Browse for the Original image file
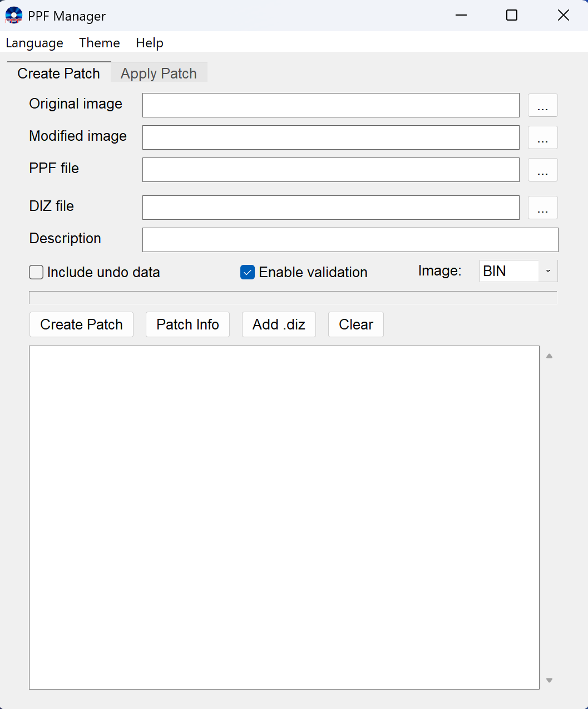The image size is (588, 709). click(x=542, y=105)
